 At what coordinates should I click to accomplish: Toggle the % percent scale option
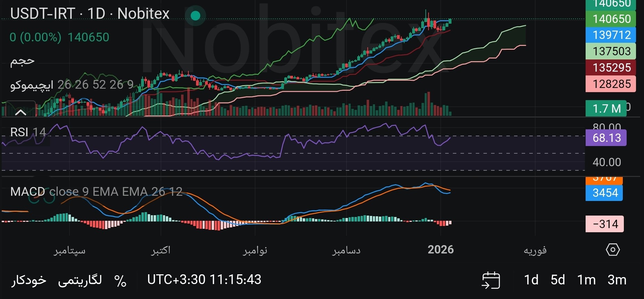[120, 281]
